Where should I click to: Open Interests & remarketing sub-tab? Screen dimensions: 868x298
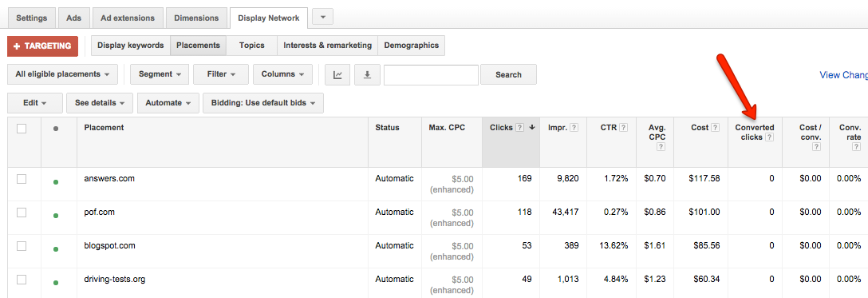pos(328,46)
